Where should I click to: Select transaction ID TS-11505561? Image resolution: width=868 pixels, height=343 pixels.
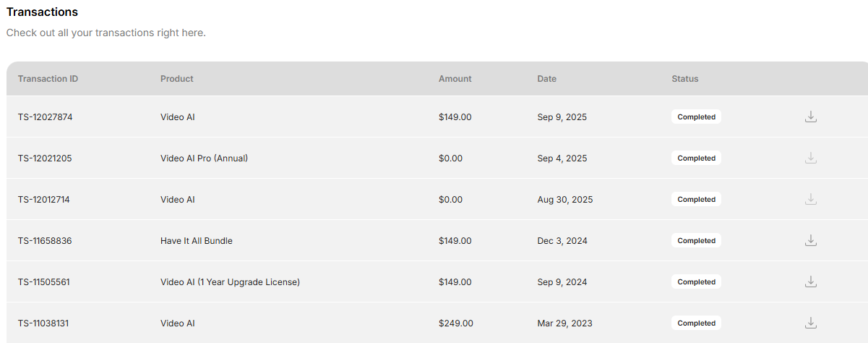click(45, 282)
